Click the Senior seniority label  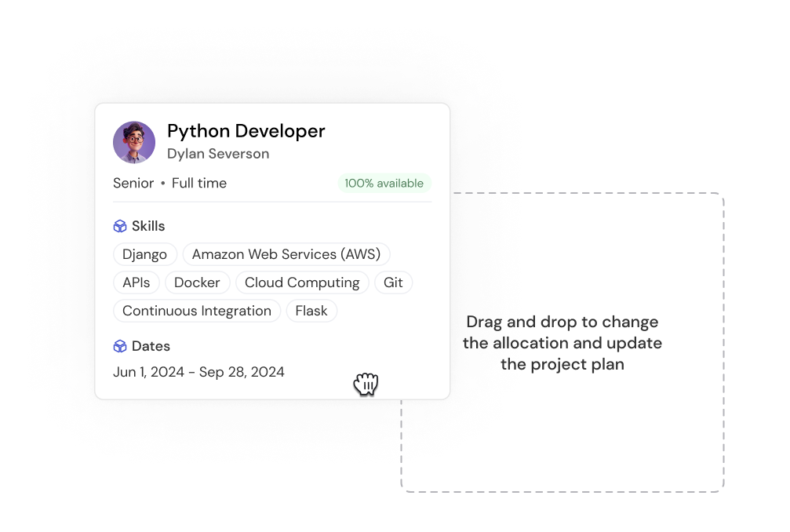[133, 184]
